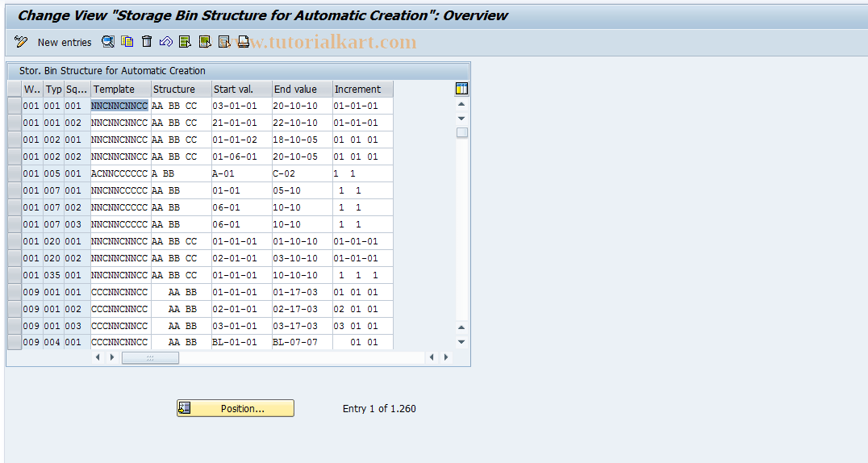Click Start value cell BL-01-01
Viewport: 868px width, 463px height.
[242, 342]
